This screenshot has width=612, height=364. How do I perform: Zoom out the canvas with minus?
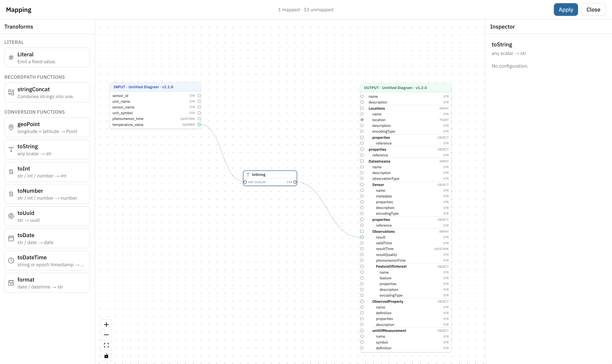[106, 335]
